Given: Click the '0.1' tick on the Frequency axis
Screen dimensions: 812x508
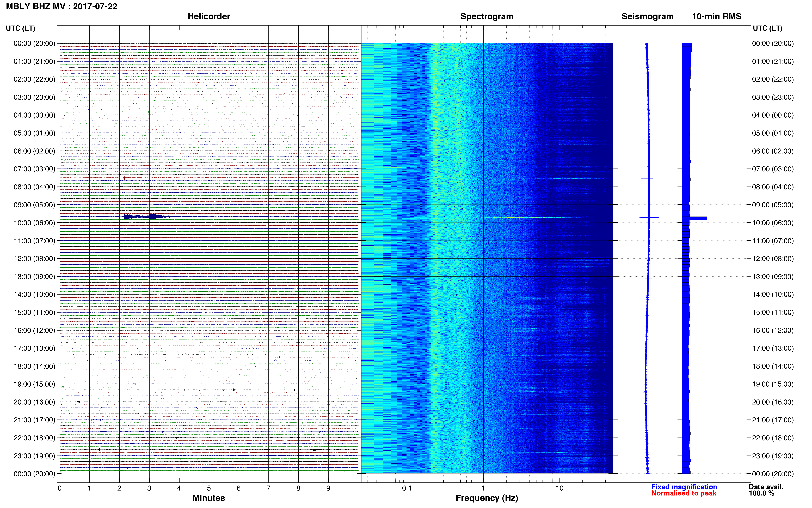Looking at the screenshot, I should click(407, 488).
